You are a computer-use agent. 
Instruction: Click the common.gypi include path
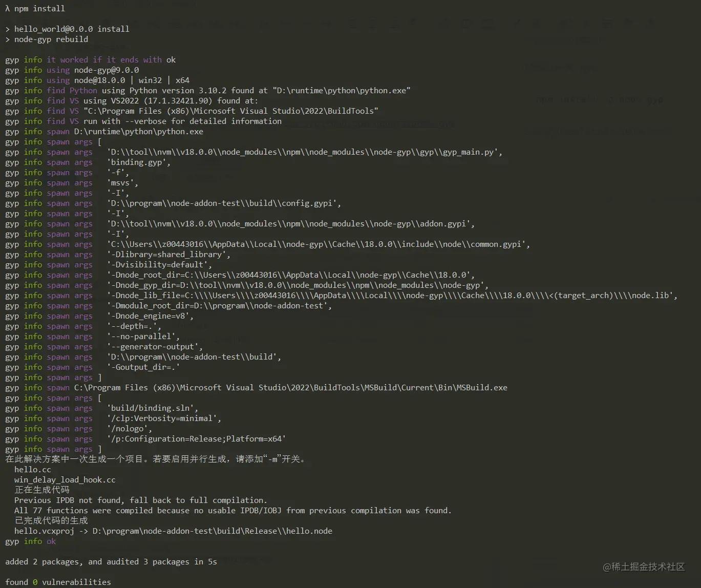tap(318, 244)
